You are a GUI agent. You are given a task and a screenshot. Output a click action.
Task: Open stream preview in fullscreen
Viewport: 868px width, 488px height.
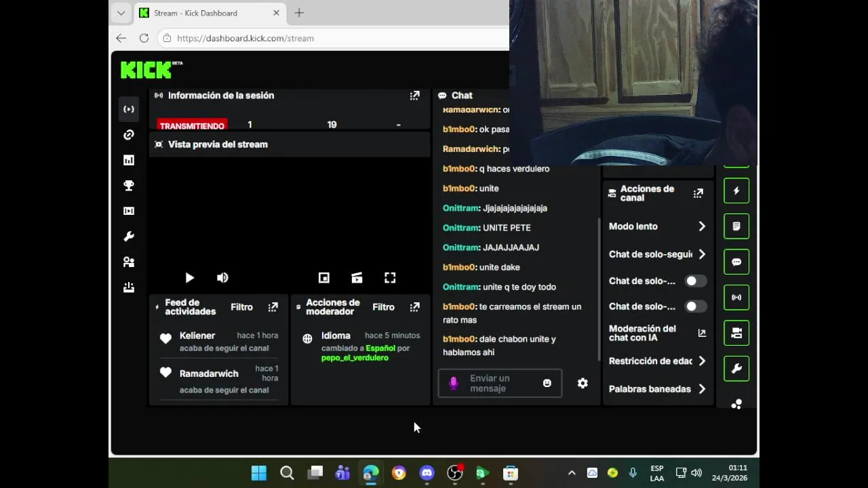(390, 278)
